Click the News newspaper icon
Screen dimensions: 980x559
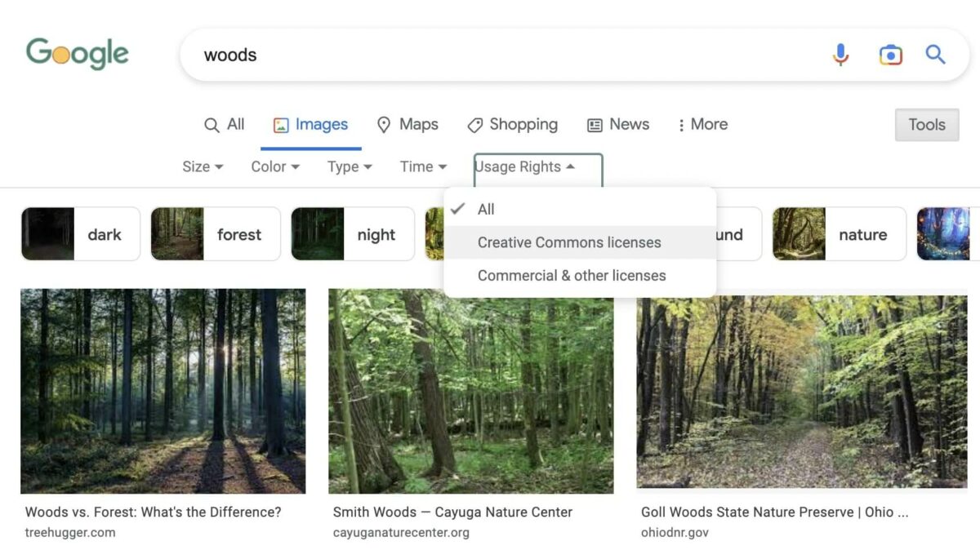tap(594, 124)
